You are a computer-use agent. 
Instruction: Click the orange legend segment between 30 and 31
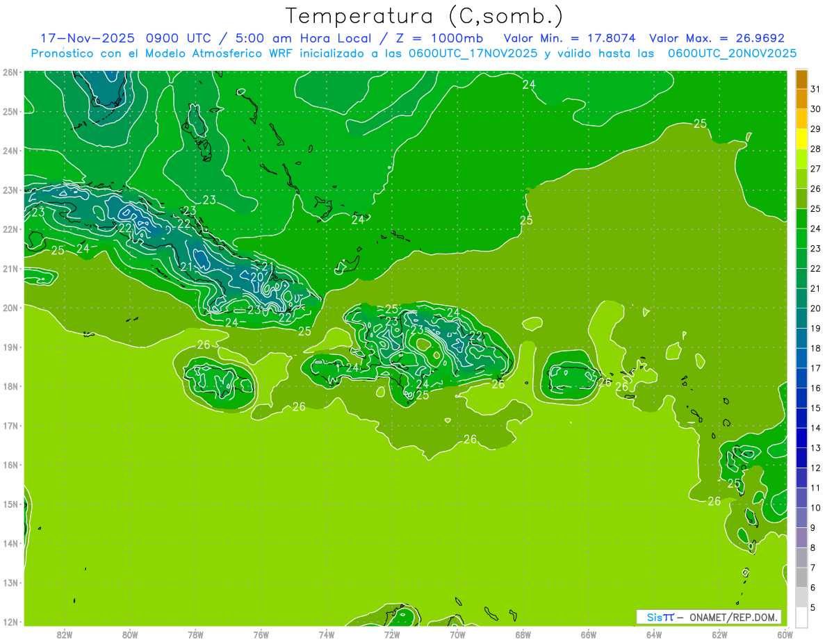point(801,99)
